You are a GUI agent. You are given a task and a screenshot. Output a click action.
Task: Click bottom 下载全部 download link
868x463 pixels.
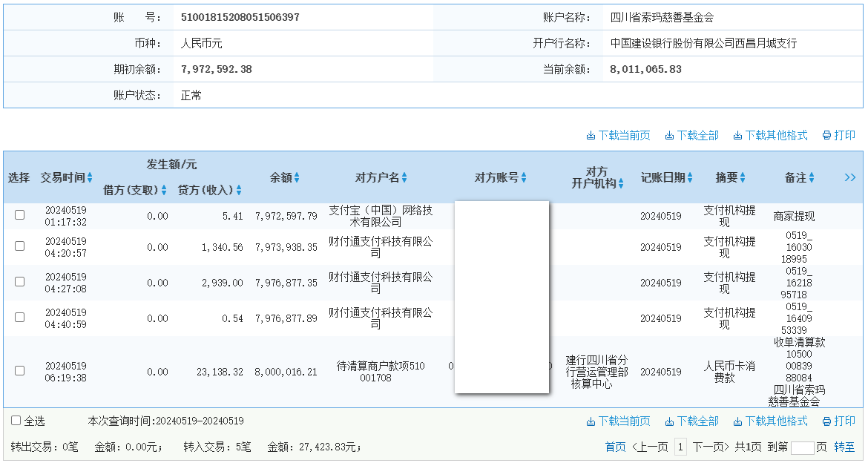pos(691,421)
